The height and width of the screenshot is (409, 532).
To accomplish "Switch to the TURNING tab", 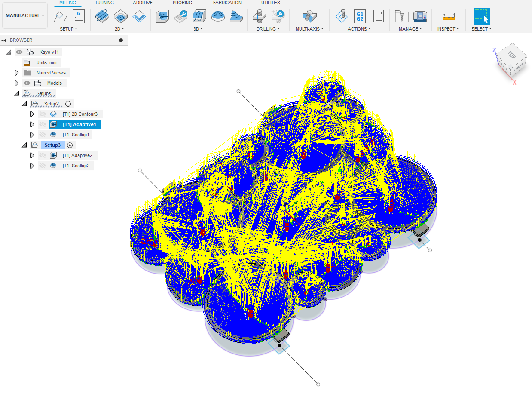I will tap(104, 3).
